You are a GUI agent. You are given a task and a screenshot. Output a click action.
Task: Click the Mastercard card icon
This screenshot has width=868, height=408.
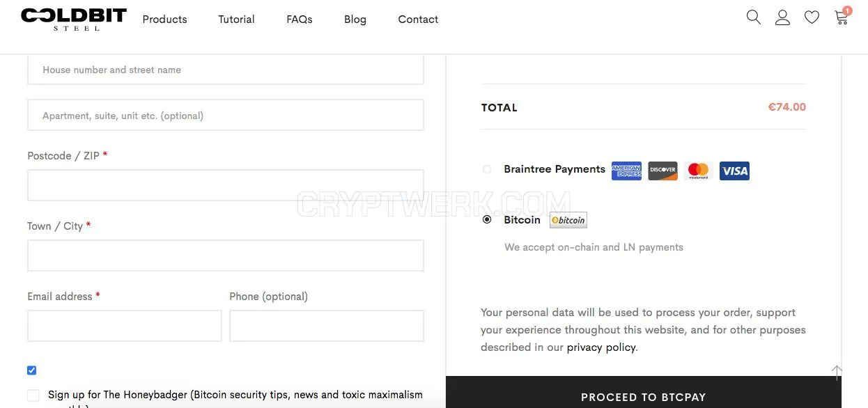point(698,171)
